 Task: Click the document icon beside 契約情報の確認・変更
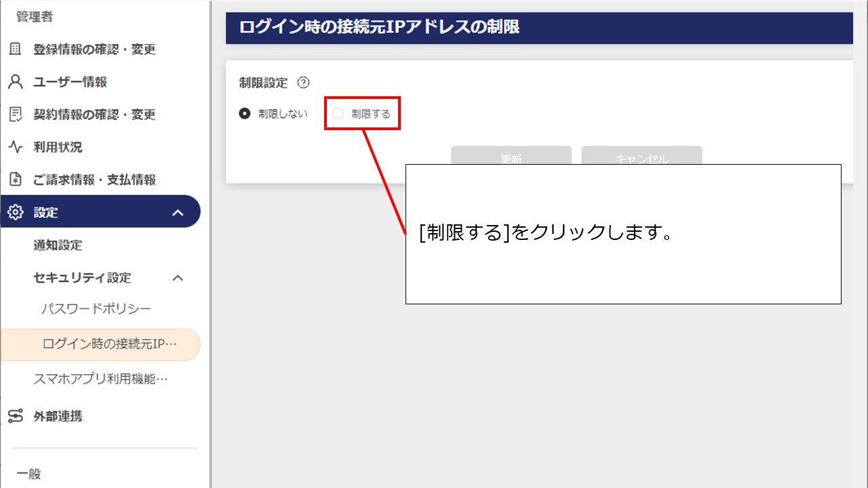click(x=15, y=115)
